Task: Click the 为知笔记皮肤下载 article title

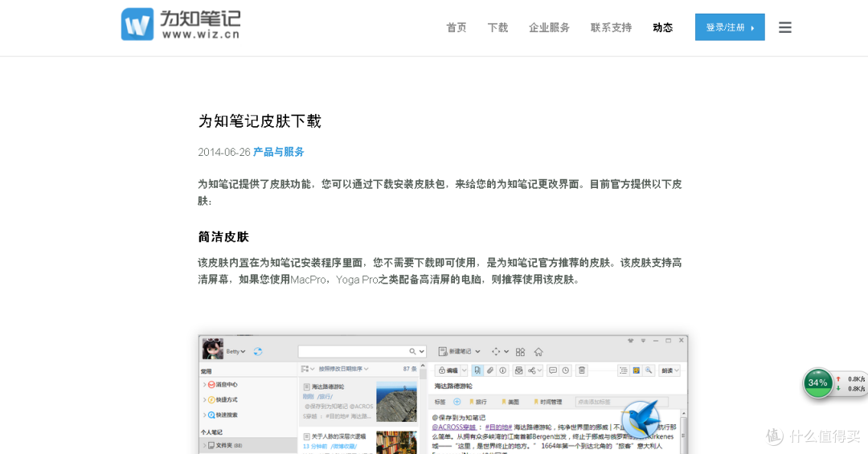Action: point(260,121)
